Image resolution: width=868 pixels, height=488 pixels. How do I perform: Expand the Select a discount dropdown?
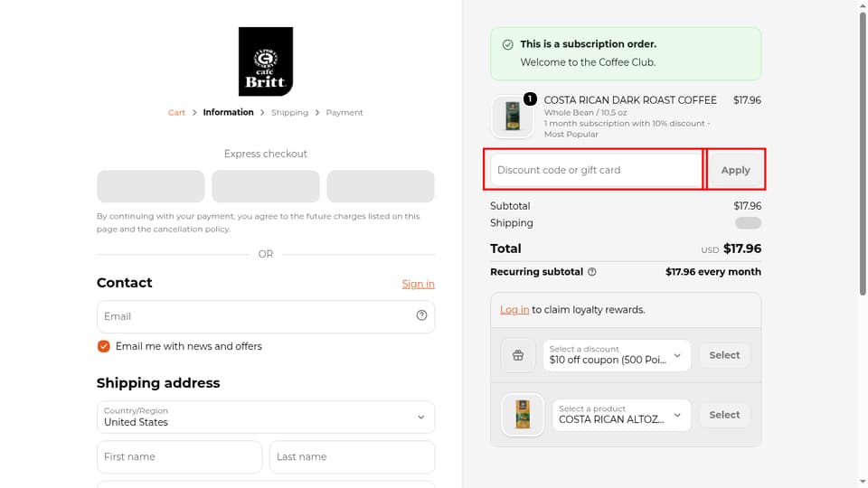tap(617, 355)
